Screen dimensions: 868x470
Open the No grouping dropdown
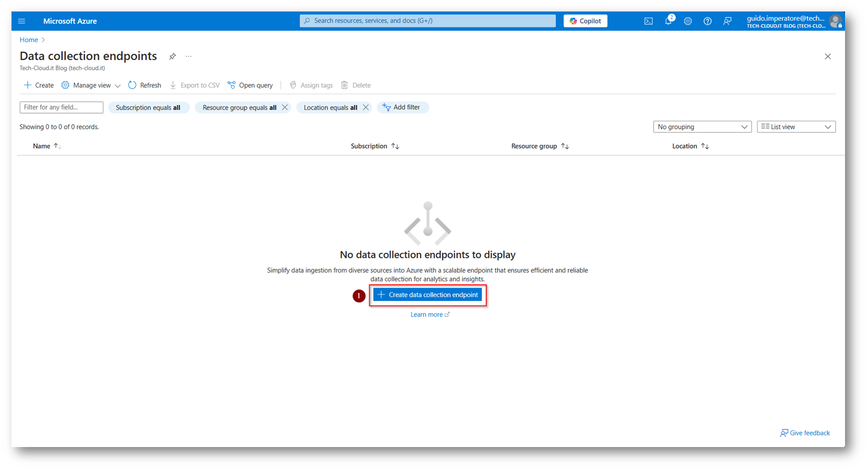click(702, 127)
